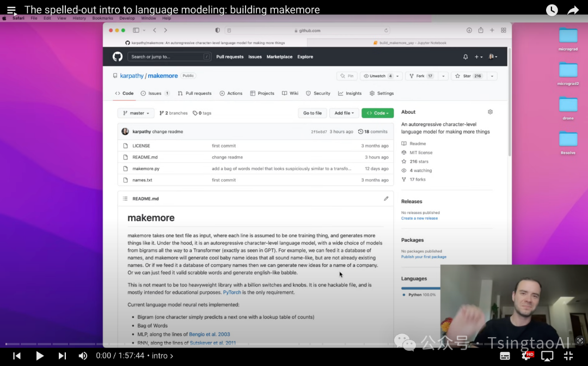
Task: Open README table of contents icon
Action: point(125,198)
